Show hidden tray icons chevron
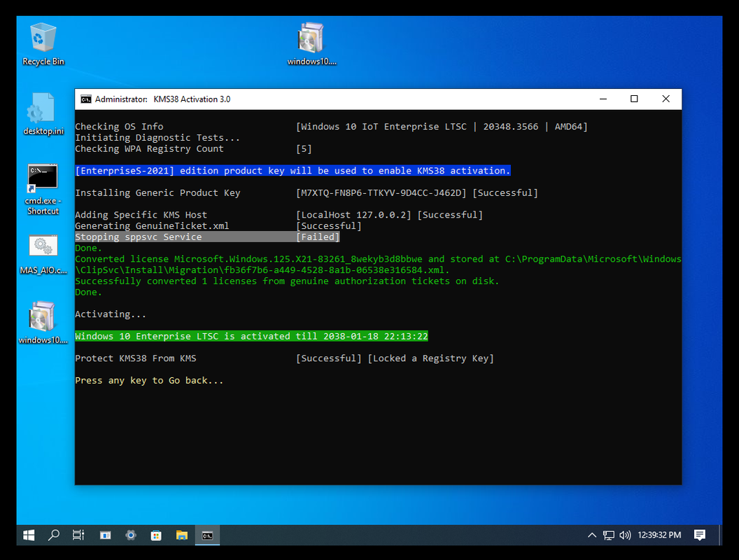Image resolution: width=739 pixels, height=560 pixels. point(592,535)
